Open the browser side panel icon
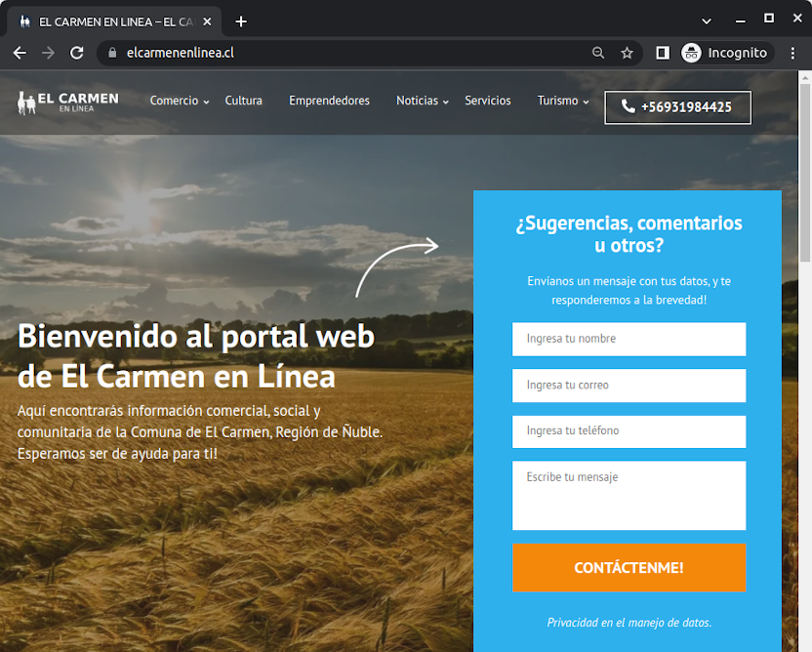The width and height of the screenshot is (812, 652). pyautogui.click(x=662, y=53)
